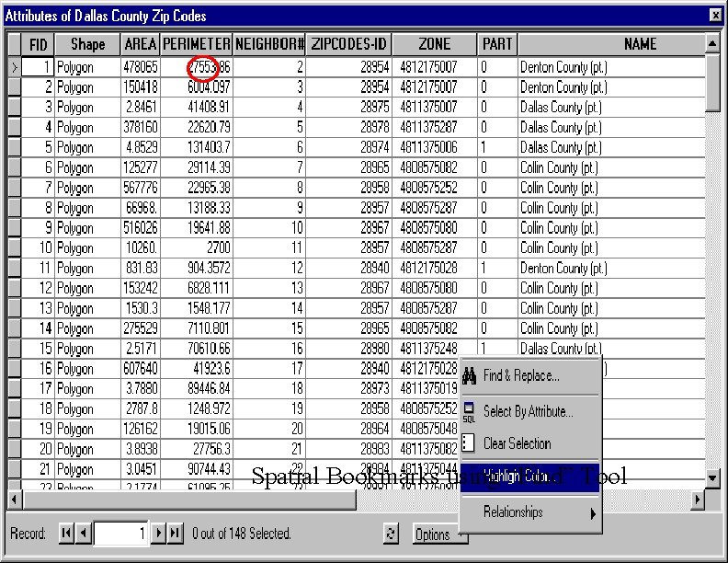The image size is (728, 563).
Task: Click SQL icon of Select By Attribute
Action: (469, 412)
